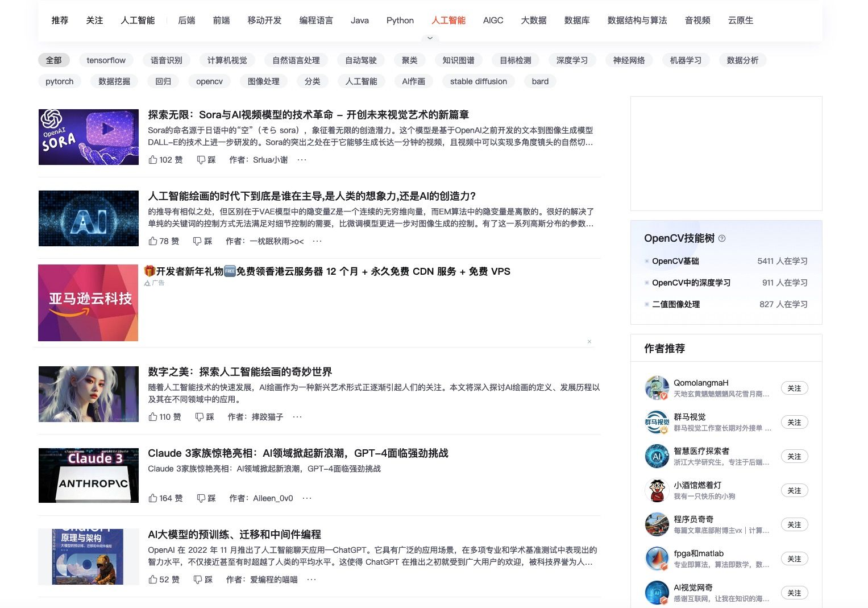Open AI视觉网奇 author avatar
The width and height of the screenshot is (868, 608).
[657, 593]
